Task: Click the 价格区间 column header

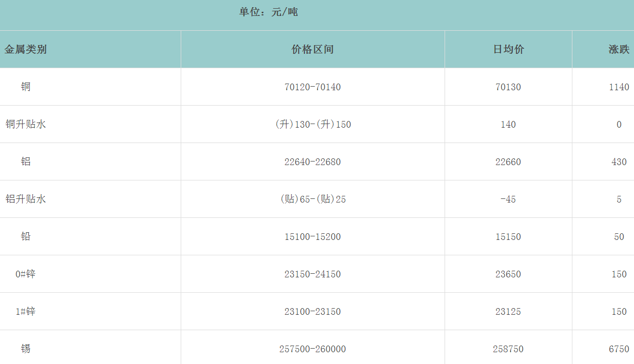Action: tap(313, 50)
